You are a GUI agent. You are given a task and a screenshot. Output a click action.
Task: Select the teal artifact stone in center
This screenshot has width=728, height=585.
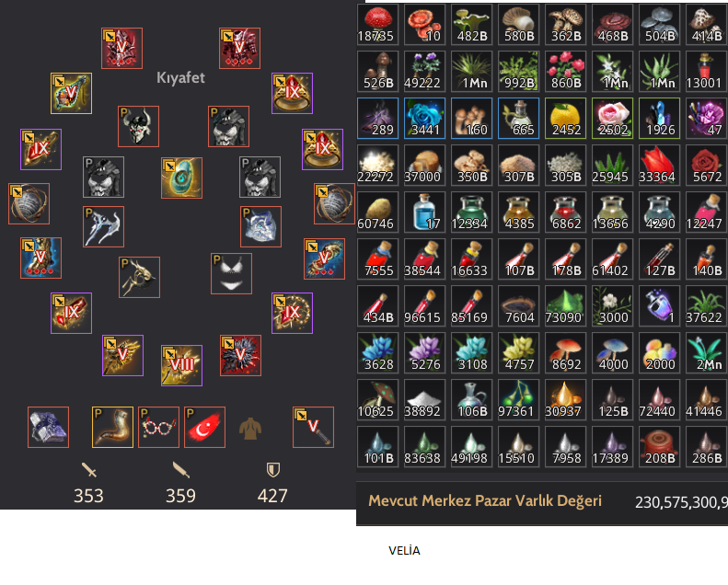(181, 178)
